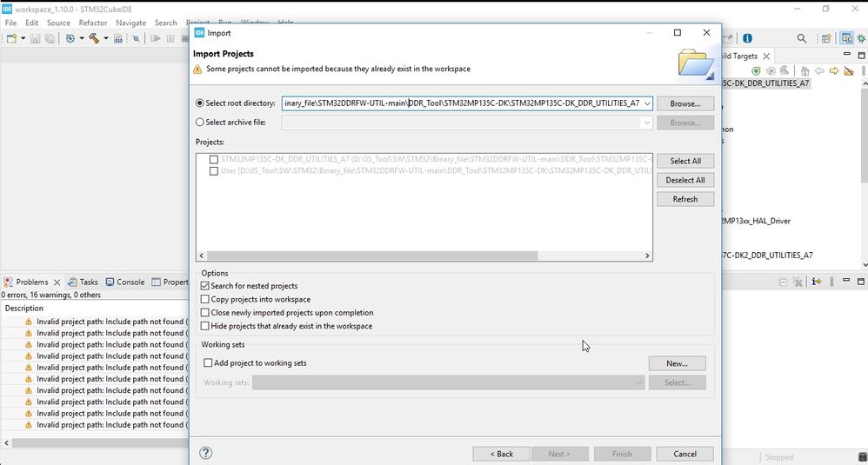Click the Save All toolbar icon
Screen dimensions: 868x465
point(50,38)
